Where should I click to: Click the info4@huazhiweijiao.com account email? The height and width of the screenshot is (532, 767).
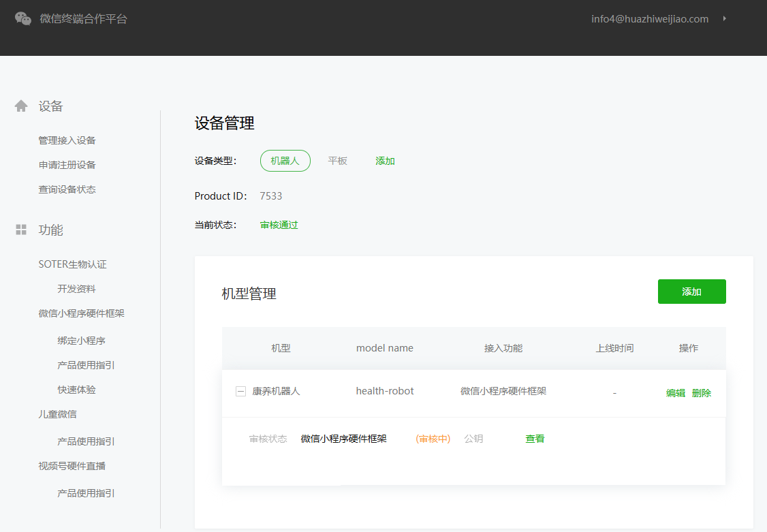[650, 18]
